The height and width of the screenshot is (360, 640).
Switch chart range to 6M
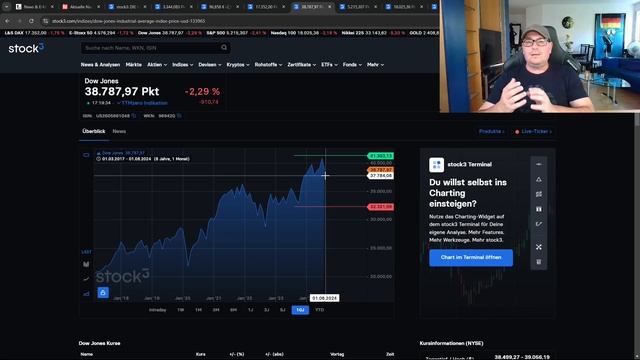(233, 310)
